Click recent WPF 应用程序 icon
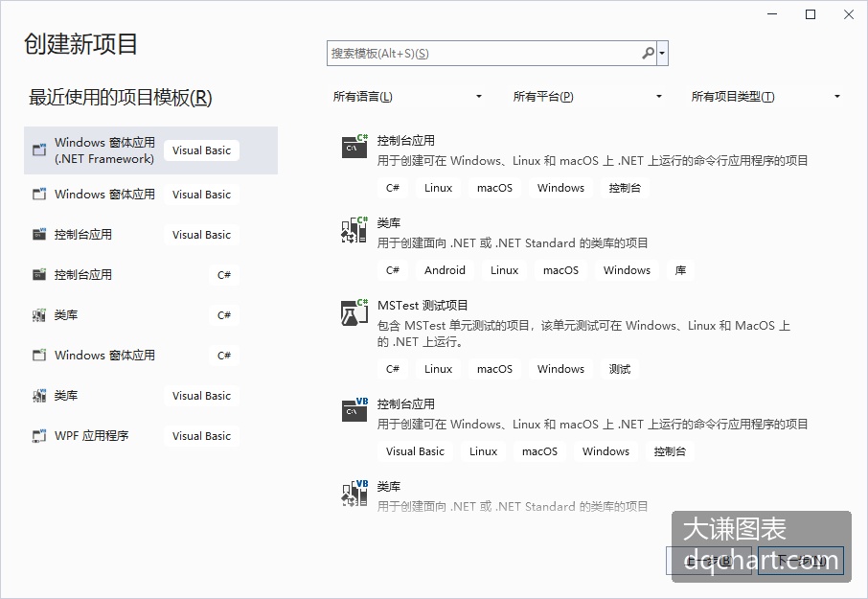868x599 pixels. pyautogui.click(x=39, y=436)
